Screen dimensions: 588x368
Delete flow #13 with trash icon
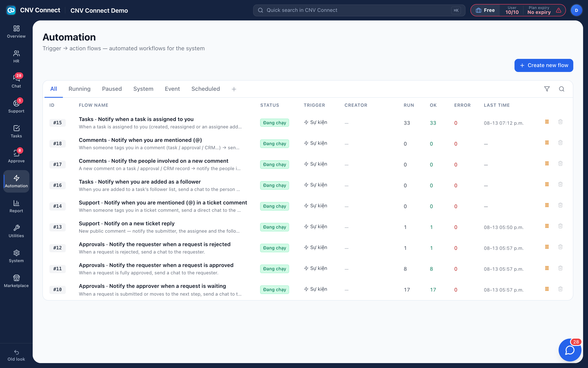[560, 226]
